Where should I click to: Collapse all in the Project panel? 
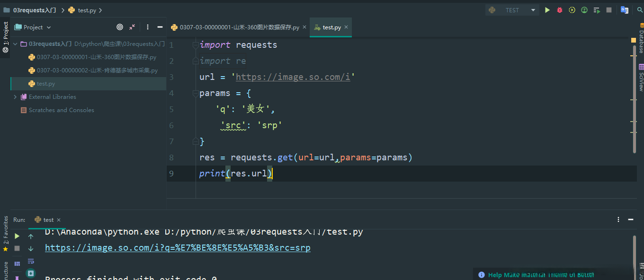(132, 27)
